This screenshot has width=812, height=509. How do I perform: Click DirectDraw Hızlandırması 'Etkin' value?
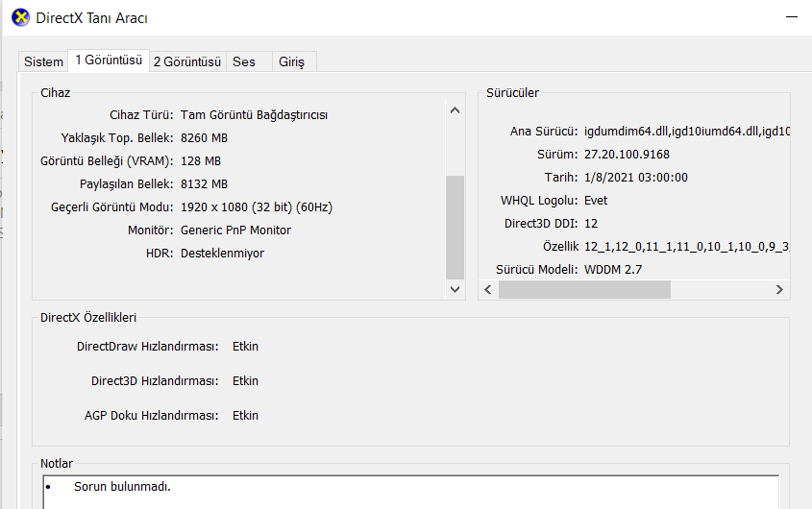245,347
